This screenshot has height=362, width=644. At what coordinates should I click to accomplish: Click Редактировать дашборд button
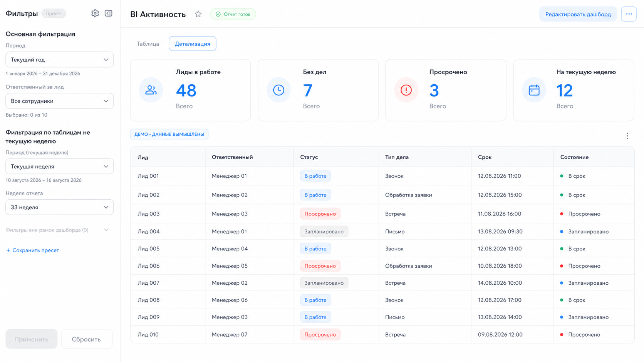tap(578, 14)
